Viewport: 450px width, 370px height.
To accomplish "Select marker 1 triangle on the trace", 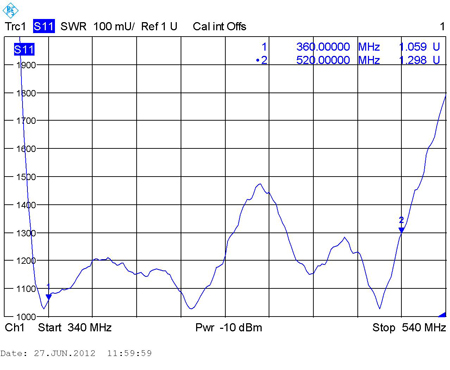I will pos(49,297).
